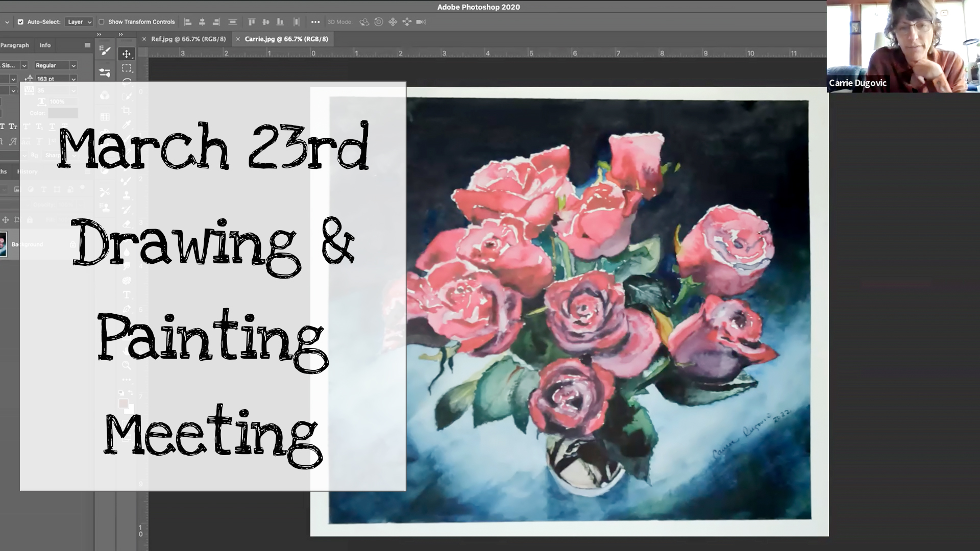Align top edges in options bar
The height and width of the screenshot is (551, 980).
(251, 22)
